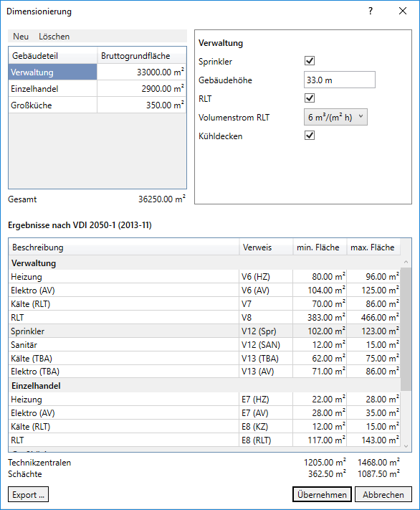Click the max. Fläche column header

(x=373, y=247)
